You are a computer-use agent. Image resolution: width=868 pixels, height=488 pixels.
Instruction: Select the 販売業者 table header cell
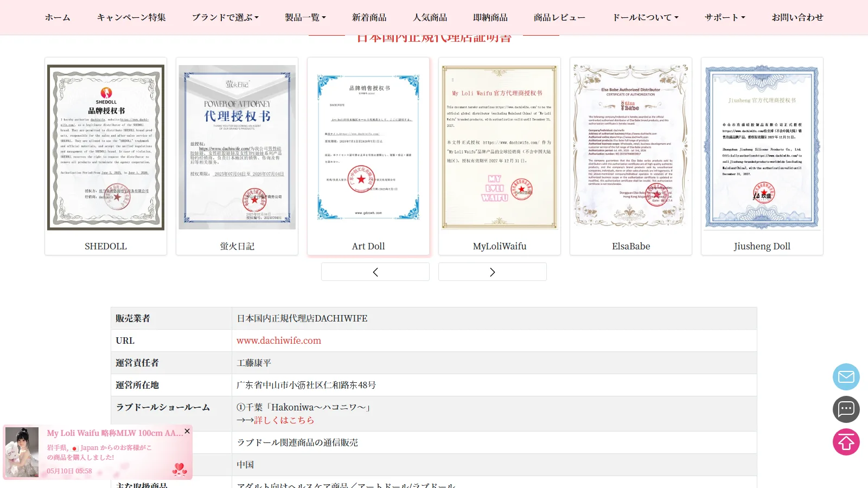[171, 318]
